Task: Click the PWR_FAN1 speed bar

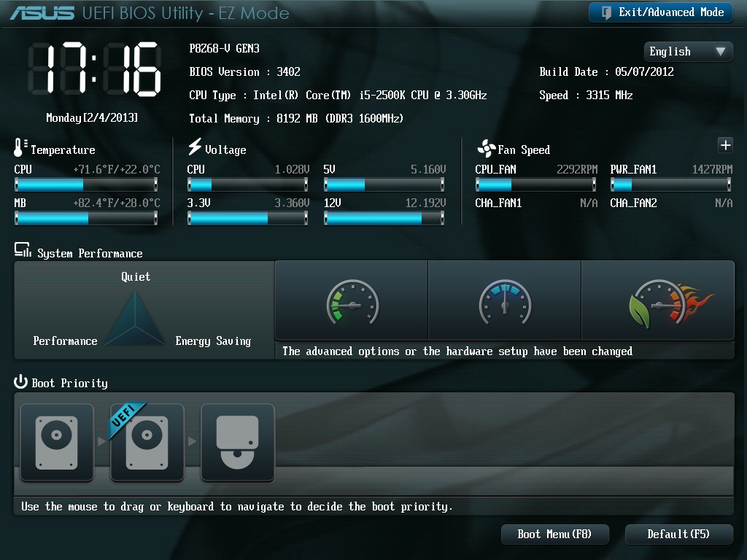Action: coord(671,184)
